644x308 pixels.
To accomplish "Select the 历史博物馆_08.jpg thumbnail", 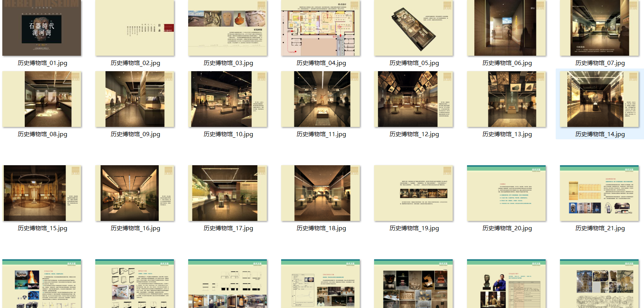I will 42,99.
